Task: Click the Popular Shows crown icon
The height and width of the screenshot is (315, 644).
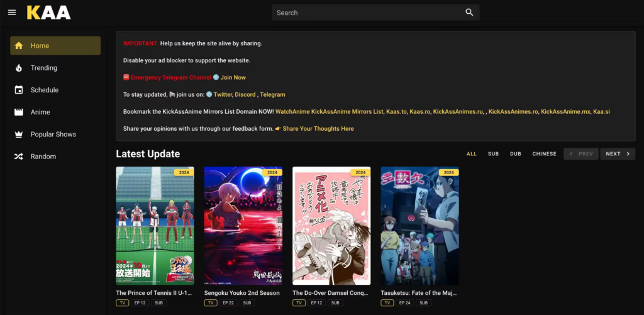Action: pos(18,135)
